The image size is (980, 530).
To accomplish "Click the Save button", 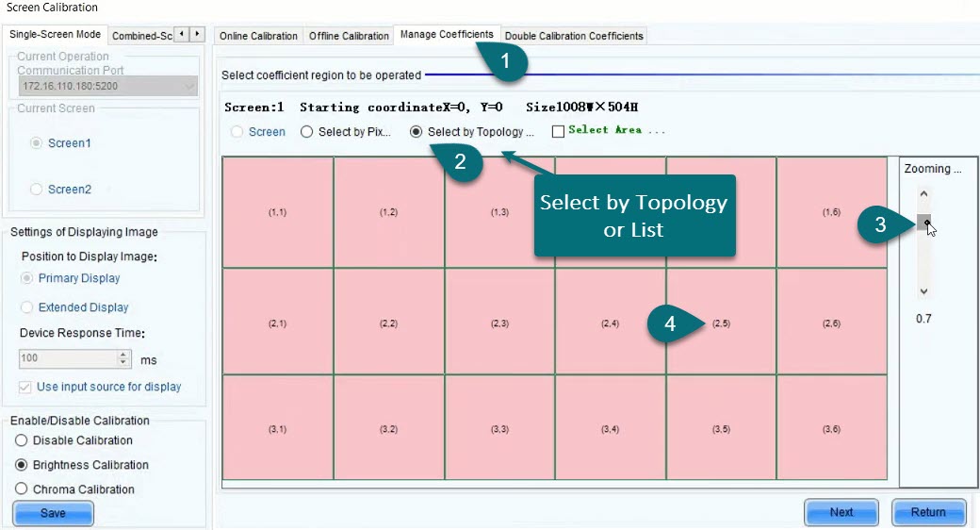I will pyautogui.click(x=53, y=513).
